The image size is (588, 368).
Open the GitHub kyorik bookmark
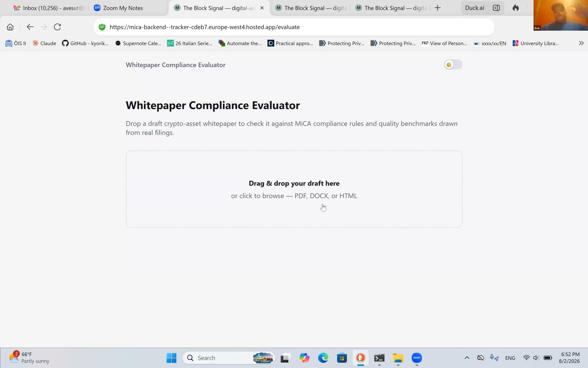coord(85,43)
